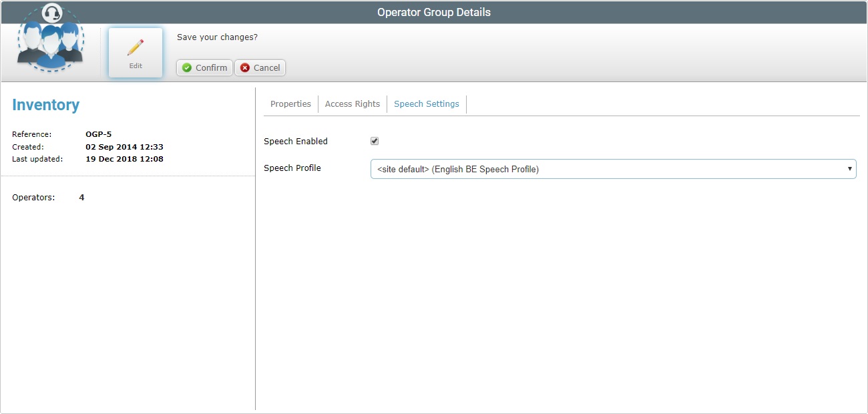Screen dimensions: 868x414
Task: Disable the Speech Enabled checkbox
Action: (x=374, y=140)
